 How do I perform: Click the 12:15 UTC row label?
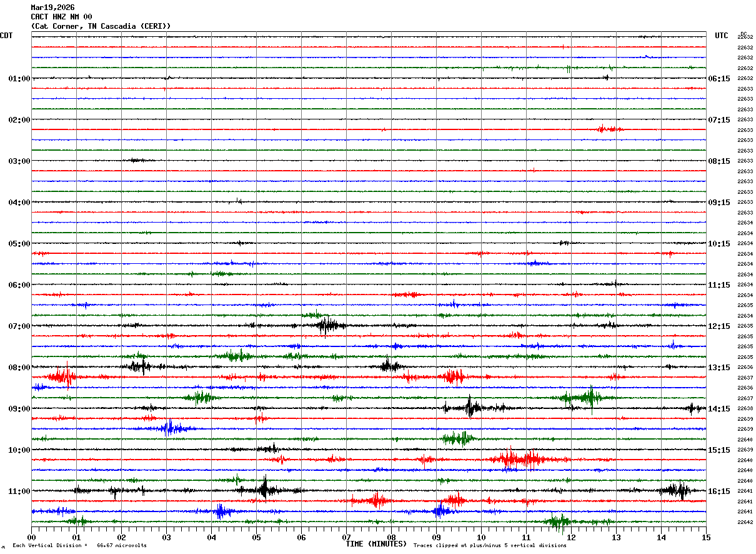click(719, 326)
